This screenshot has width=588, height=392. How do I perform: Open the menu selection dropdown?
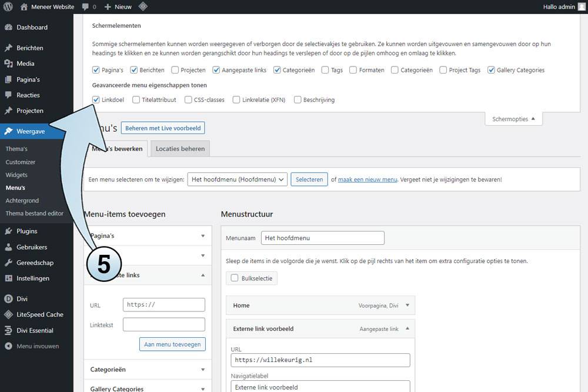tap(237, 180)
